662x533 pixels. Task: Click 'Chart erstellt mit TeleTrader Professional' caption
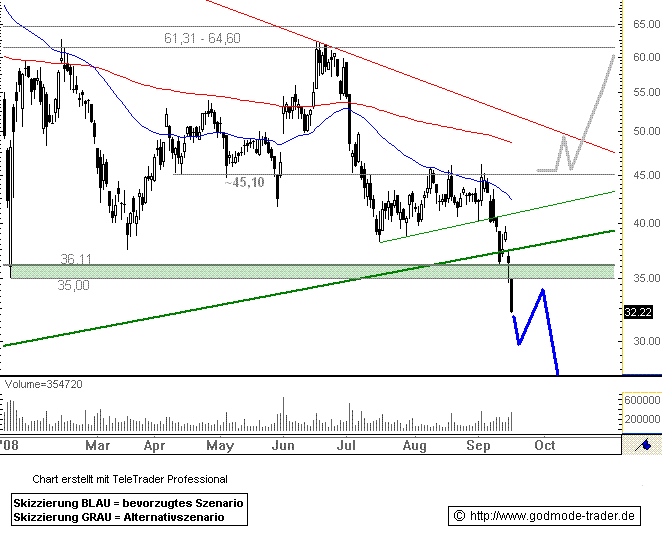(130, 479)
